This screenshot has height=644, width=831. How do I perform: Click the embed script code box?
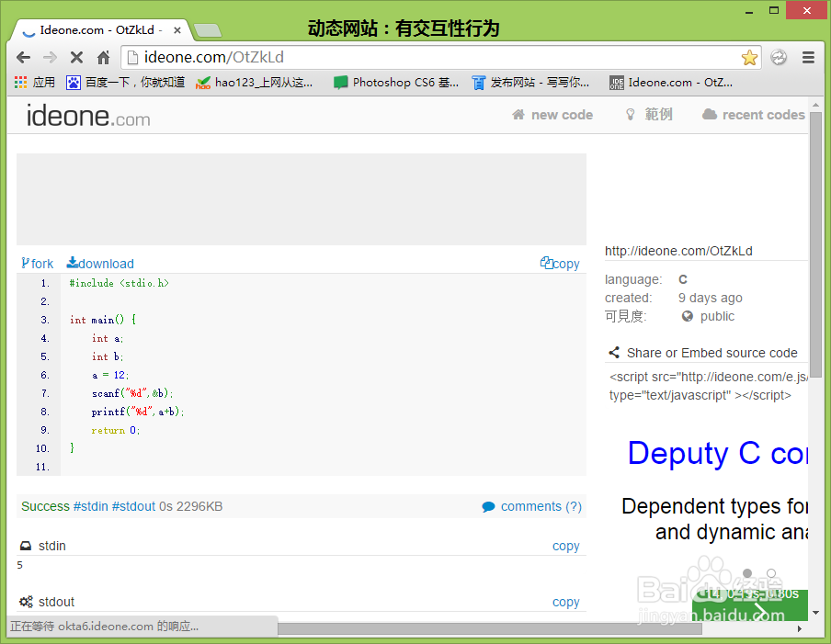coord(708,386)
